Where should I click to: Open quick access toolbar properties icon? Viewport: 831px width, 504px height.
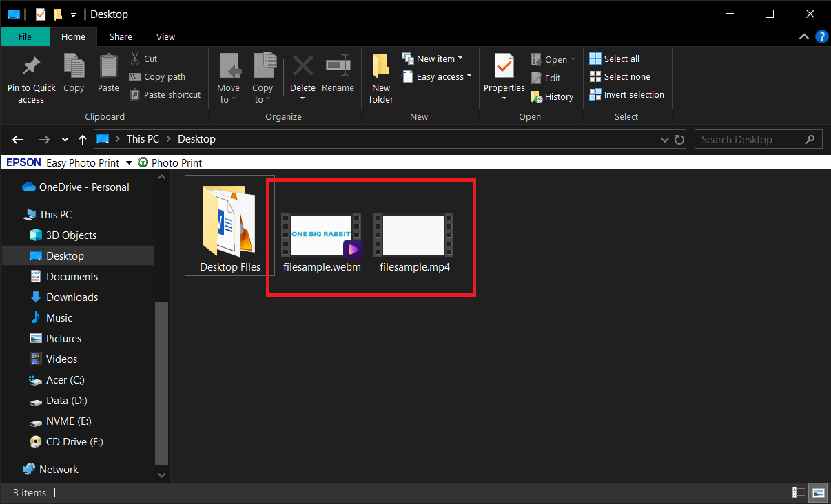pos(40,14)
